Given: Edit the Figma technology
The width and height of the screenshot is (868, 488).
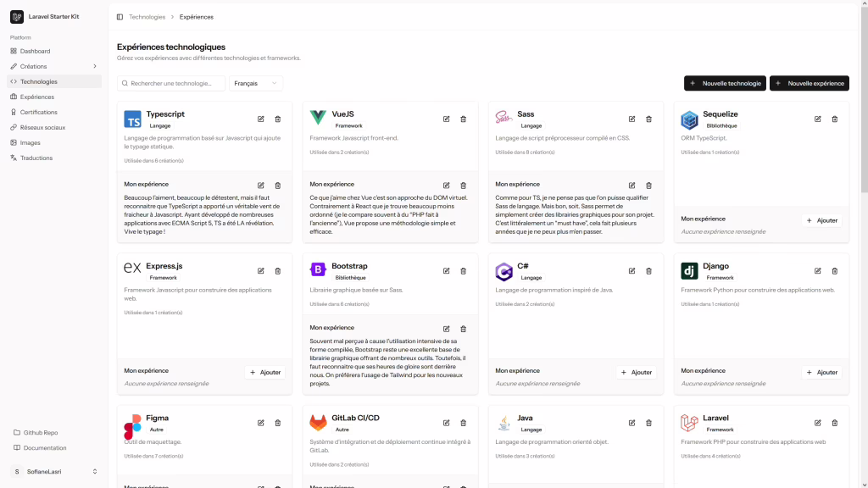Looking at the screenshot, I should tap(261, 423).
